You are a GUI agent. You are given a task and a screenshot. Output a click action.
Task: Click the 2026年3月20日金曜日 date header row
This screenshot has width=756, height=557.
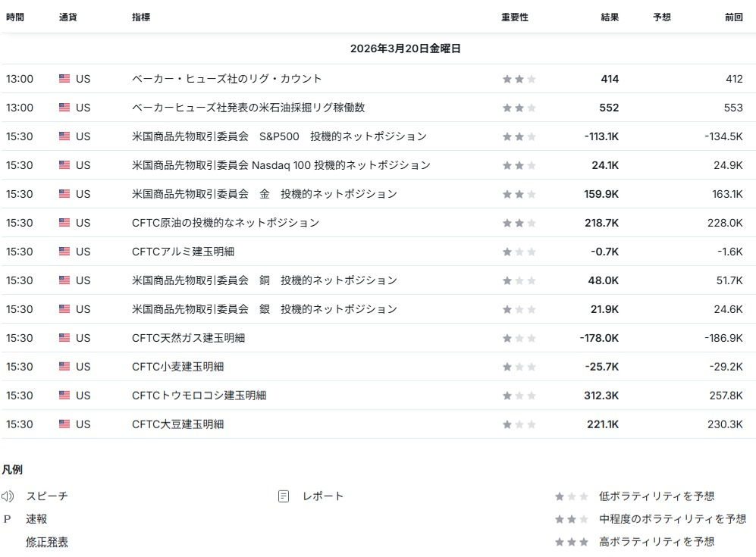pyautogui.click(x=405, y=49)
